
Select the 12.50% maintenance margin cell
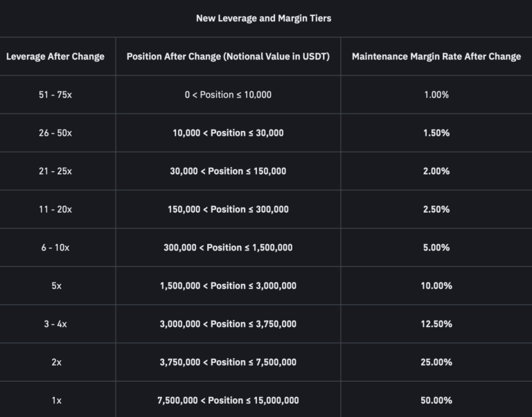pos(436,323)
